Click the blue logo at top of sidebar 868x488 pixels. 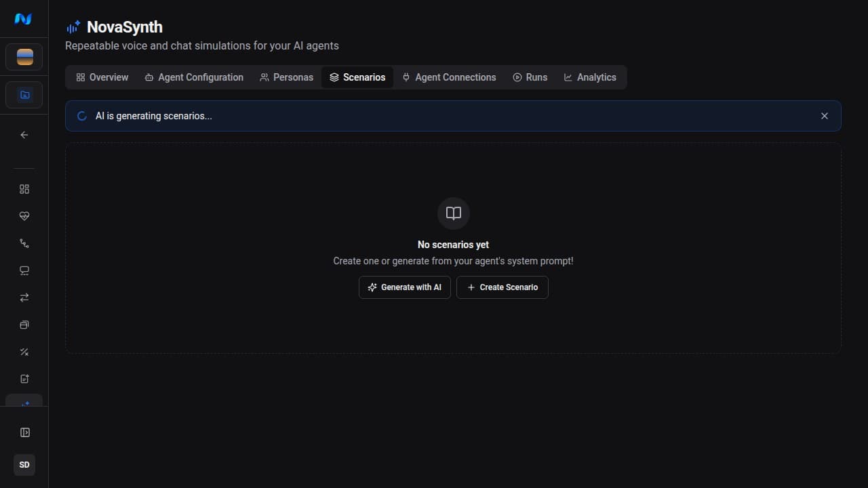(x=24, y=19)
